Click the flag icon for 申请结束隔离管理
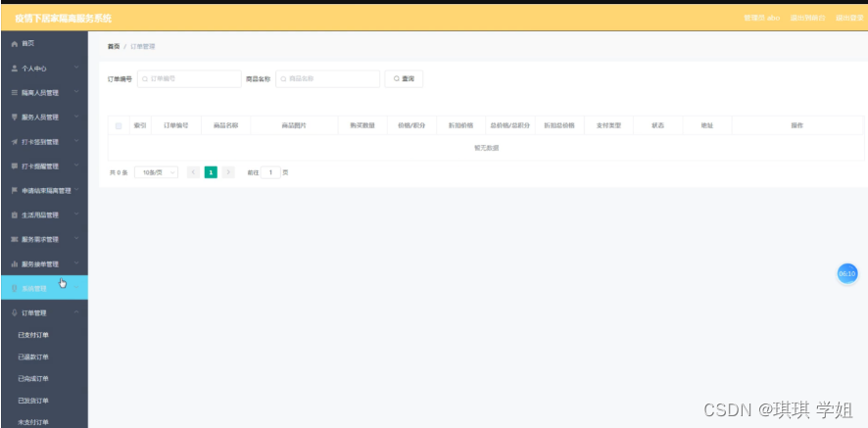Viewport: 868px width, 428px height. click(15, 190)
